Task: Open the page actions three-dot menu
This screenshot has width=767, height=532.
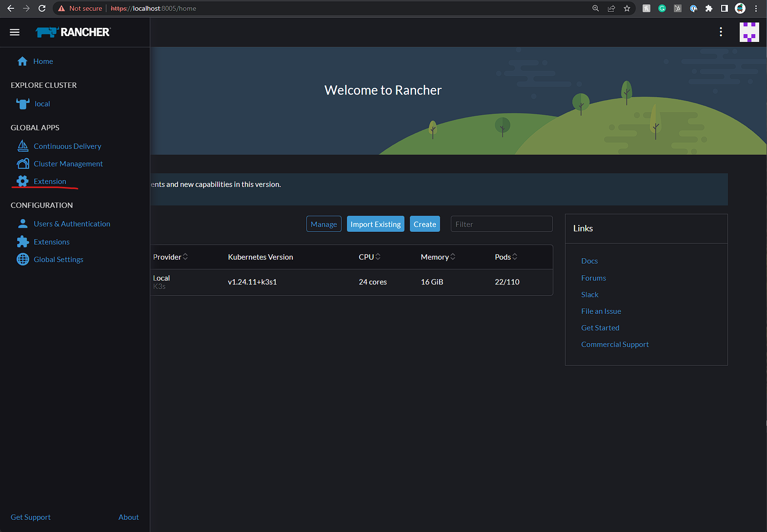Action: click(x=721, y=32)
